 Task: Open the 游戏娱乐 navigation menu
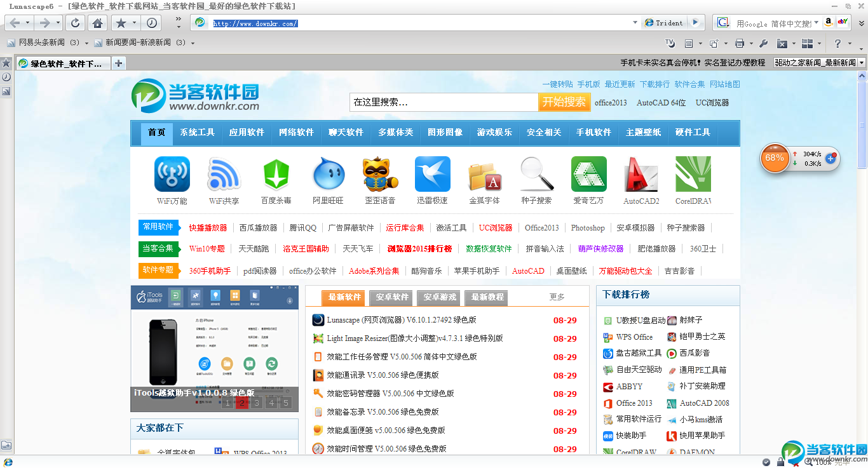point(494,133)
